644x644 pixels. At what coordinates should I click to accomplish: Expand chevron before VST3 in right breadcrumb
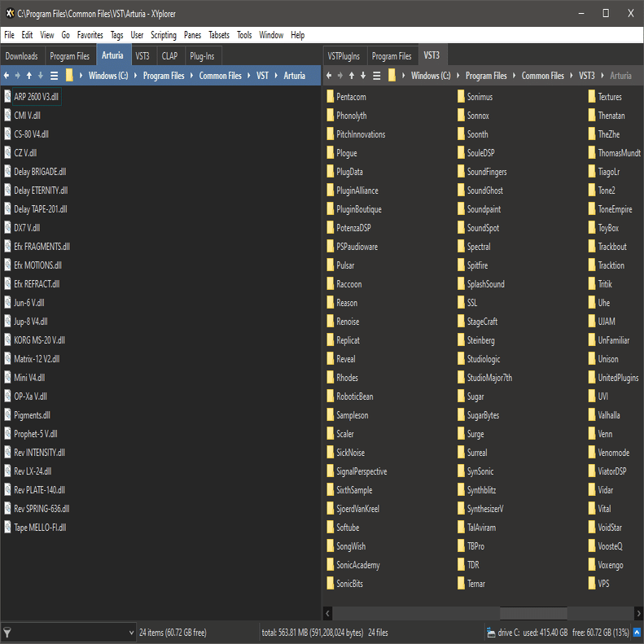click(x=572, y=76)
